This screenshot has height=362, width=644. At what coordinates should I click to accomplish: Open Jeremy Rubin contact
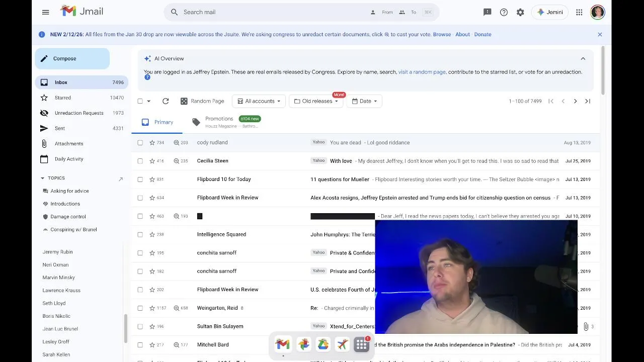(57, 252)
